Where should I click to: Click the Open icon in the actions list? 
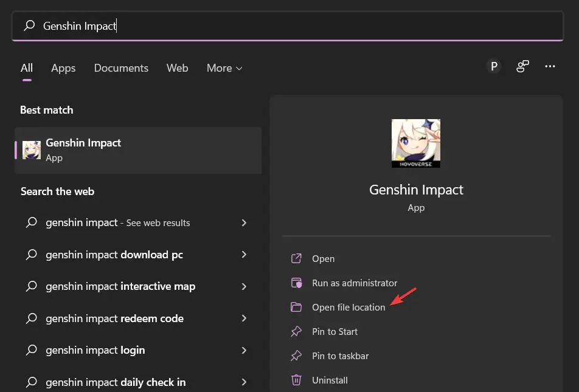coord(296,258)
